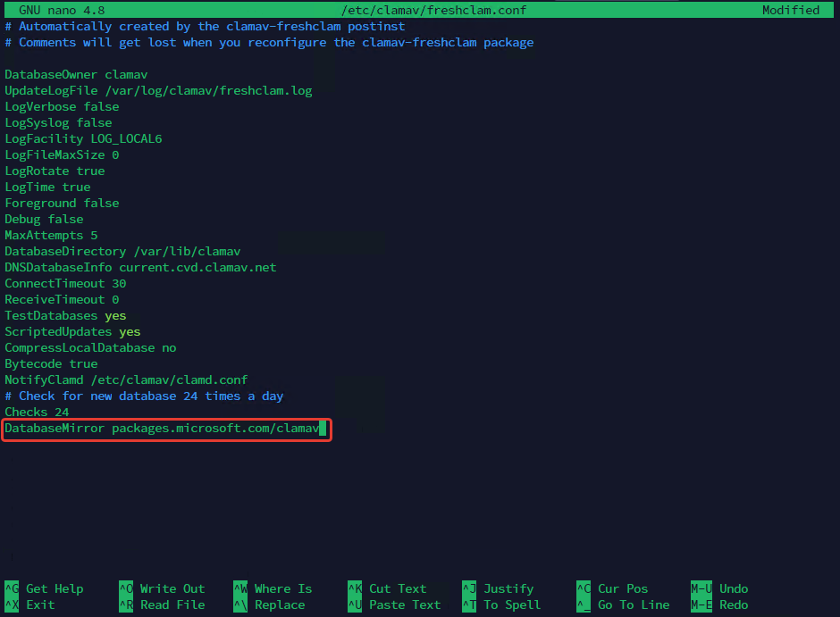Click the /etc/clamav/freshclam.conf title text
The width and height of the screenshot is (840, 617).
click(433, 10)
